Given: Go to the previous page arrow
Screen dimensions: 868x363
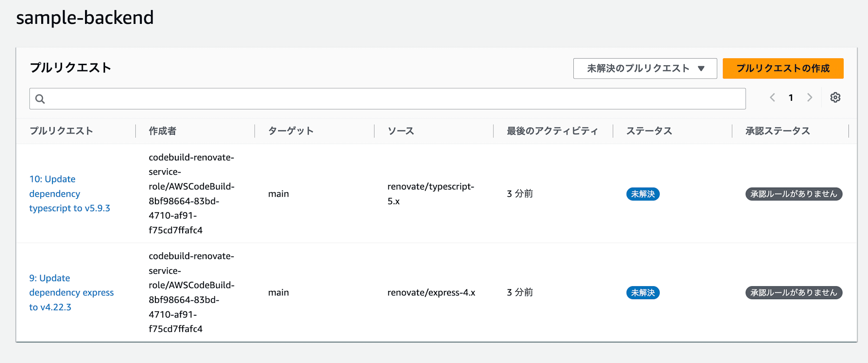Looking at the screenshot, I should pos(773,98).
